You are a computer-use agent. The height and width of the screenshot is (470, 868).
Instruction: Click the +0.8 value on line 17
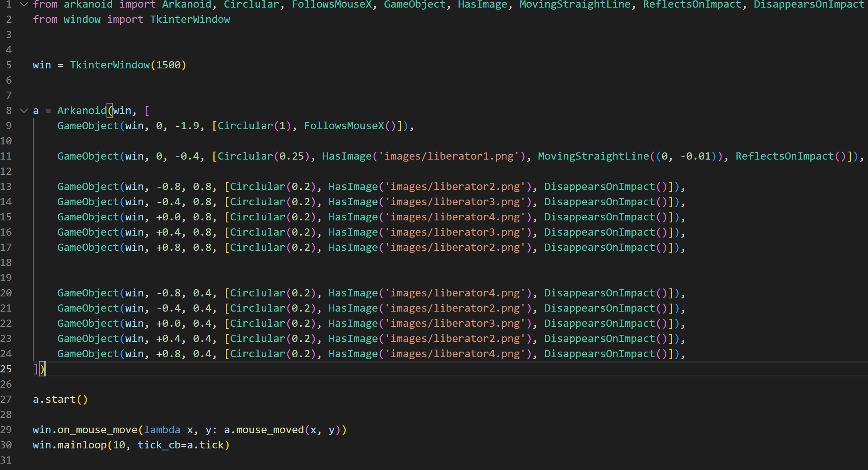(169, 248)
